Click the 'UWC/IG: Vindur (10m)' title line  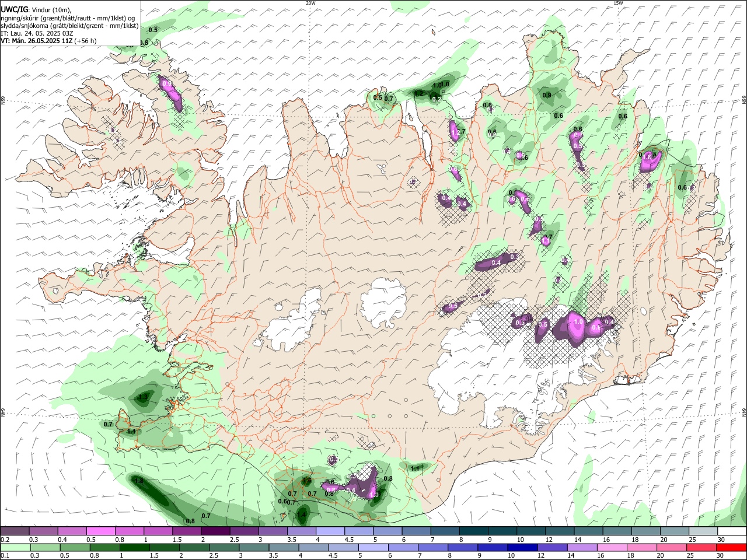[36, 10]
